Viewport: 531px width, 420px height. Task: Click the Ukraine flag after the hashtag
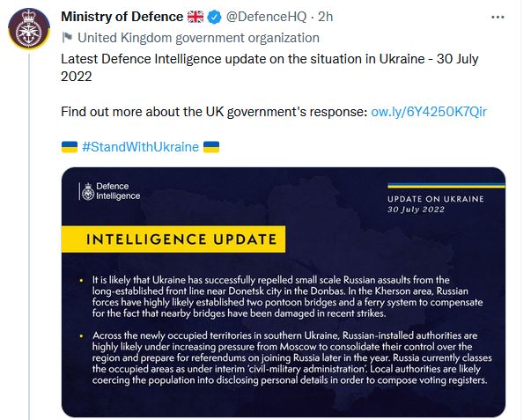pos(211,146)
